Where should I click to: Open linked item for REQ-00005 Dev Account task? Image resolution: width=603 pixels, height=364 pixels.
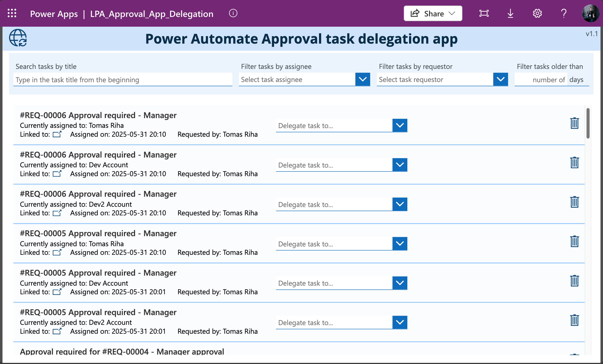point(57,292)
